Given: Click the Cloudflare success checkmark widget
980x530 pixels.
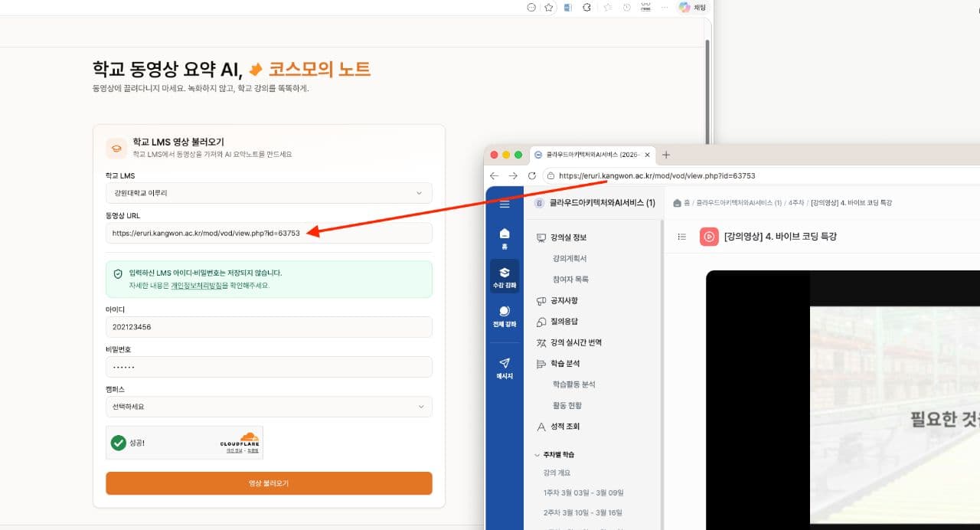Looking at the screenshot, I should 118,443.
